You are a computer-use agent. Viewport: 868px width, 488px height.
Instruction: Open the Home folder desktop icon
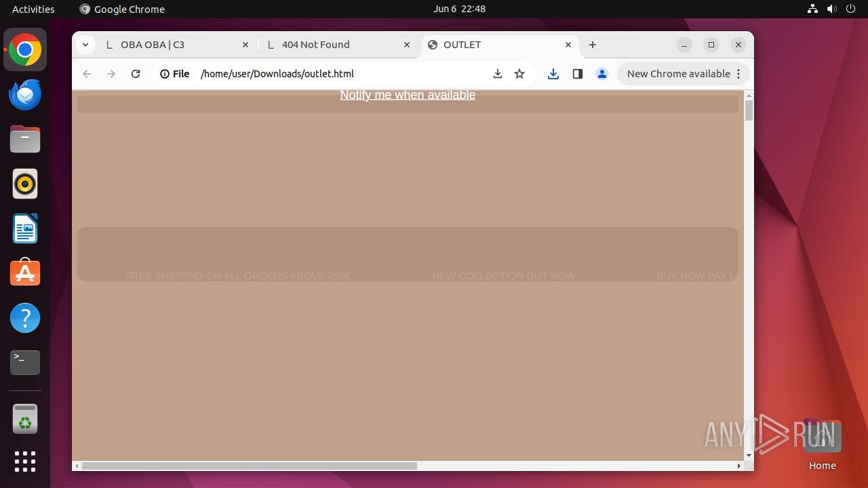pos(822,445)
